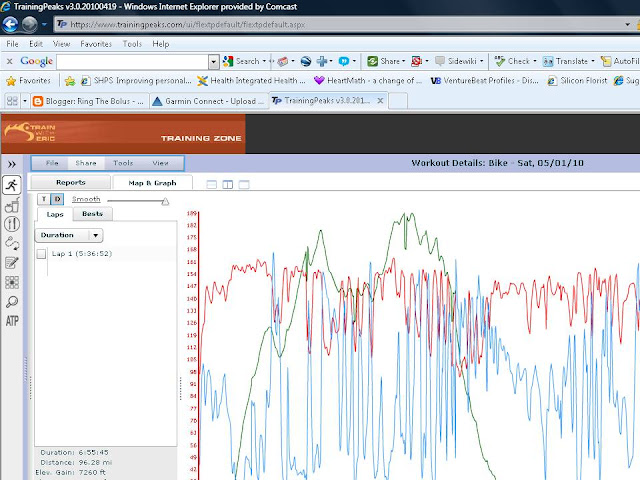Click the Share button in Google toolbar
This screenshot has height=480, width=640.
pyautogui.click(x=383, y=61)
